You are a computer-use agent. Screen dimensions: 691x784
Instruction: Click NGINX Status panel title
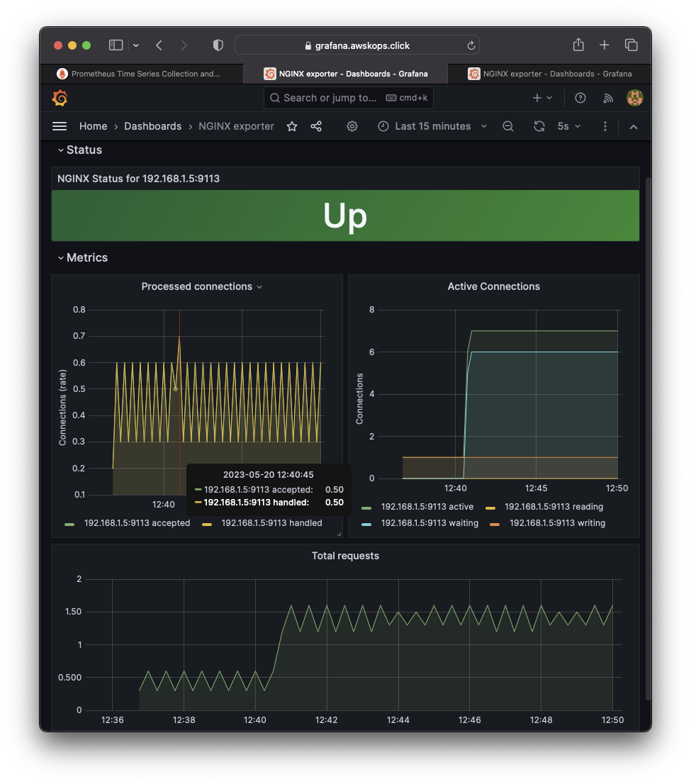coord(138,179)
